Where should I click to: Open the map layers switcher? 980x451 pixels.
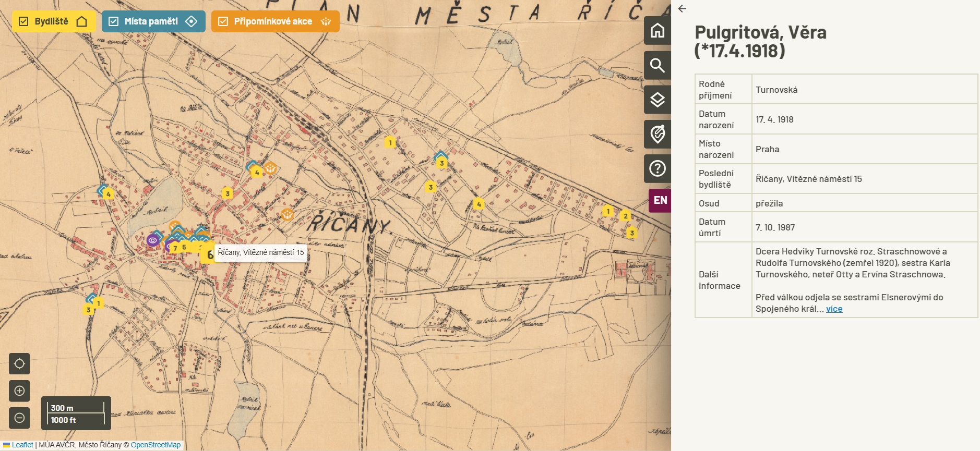pos(657,100)
